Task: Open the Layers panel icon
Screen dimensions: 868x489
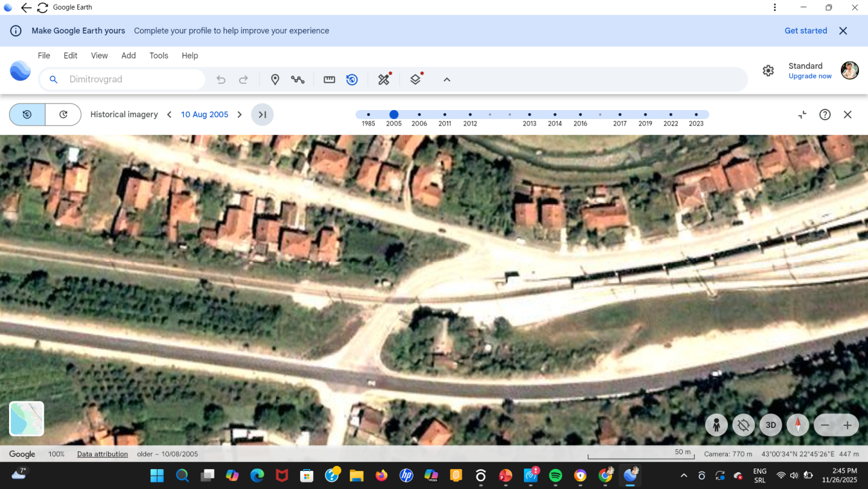Action: (415, 79)
